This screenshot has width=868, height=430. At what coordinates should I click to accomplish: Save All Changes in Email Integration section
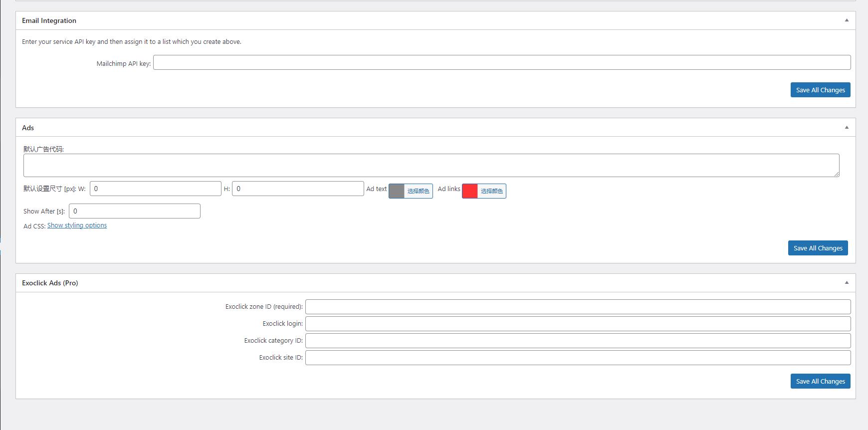(x=820, y=90)
